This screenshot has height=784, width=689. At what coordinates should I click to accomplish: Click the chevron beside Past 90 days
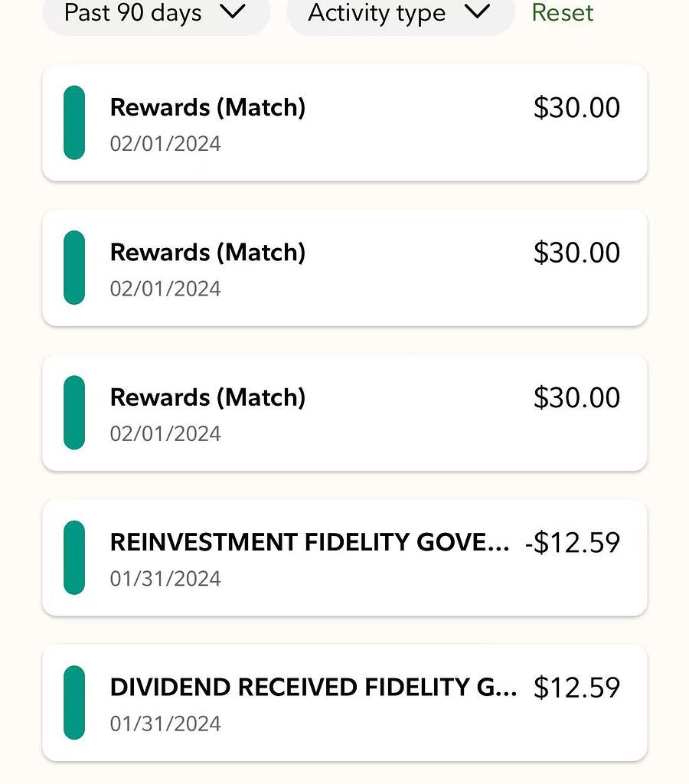pyautogui.click(x=232, y=11)
